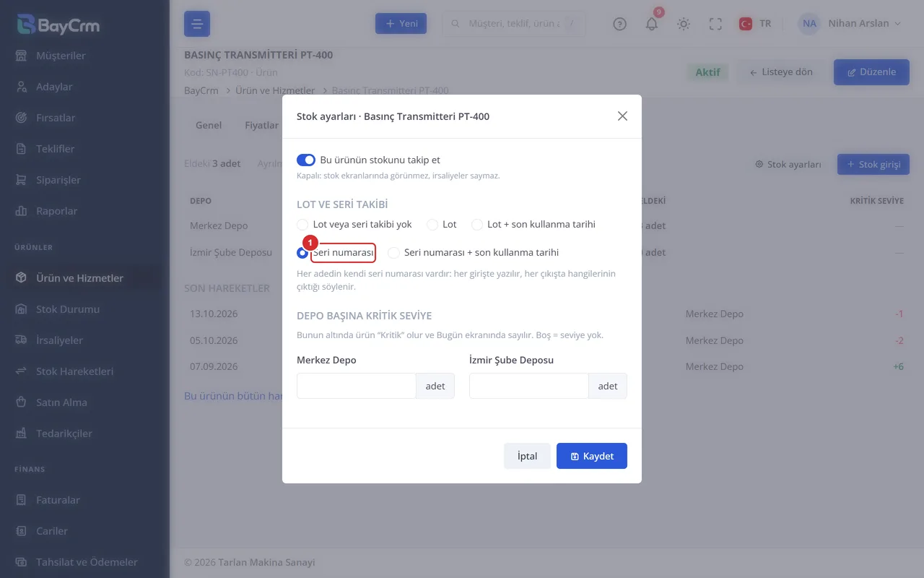This screenshot has height=578, width=924.
Task: Click the Merkez Depo critical level field
Action: (356, 386)
